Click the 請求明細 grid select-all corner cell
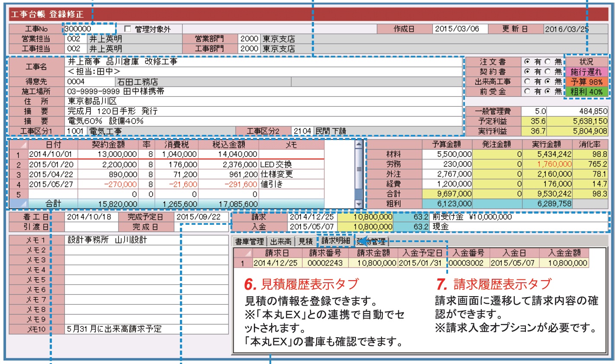 click(x=242, y=253)
